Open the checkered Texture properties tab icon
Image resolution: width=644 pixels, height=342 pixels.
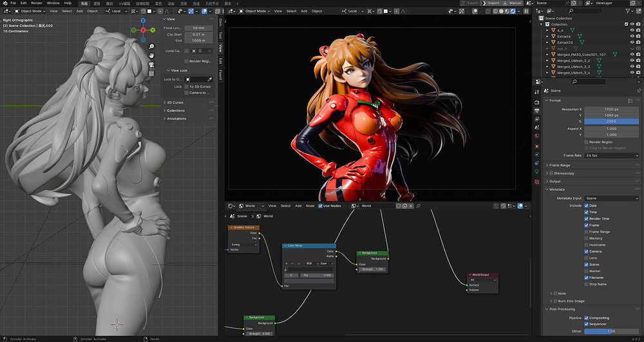pos(537,182)
